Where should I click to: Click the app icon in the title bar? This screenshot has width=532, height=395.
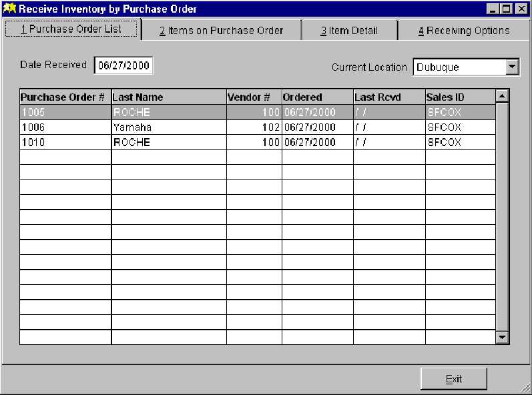click(9, 9)
